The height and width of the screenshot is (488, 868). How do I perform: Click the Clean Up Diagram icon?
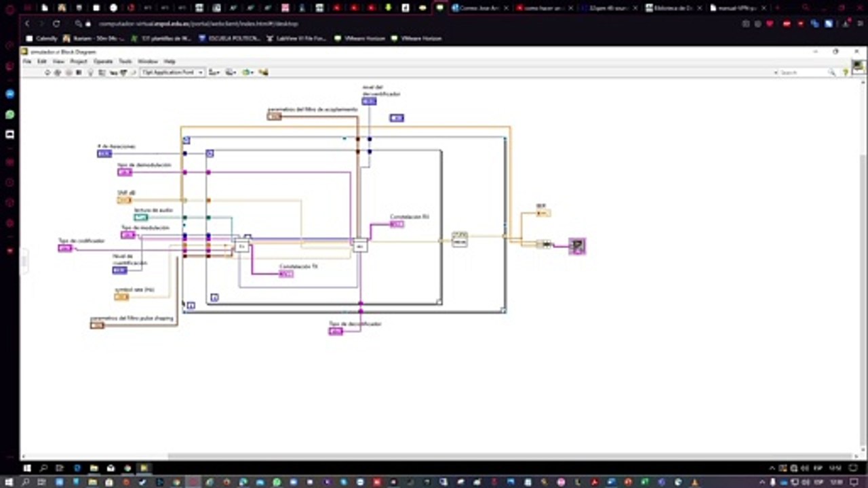coord(263,73)
